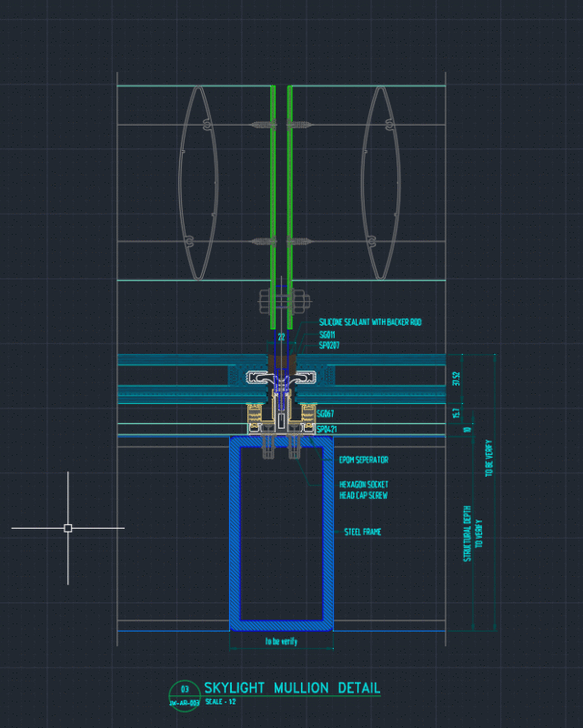The height and width of the screenshot is (728, 583).
Task: Click the SCALE text under the title
Action: [x=220, y=702]
